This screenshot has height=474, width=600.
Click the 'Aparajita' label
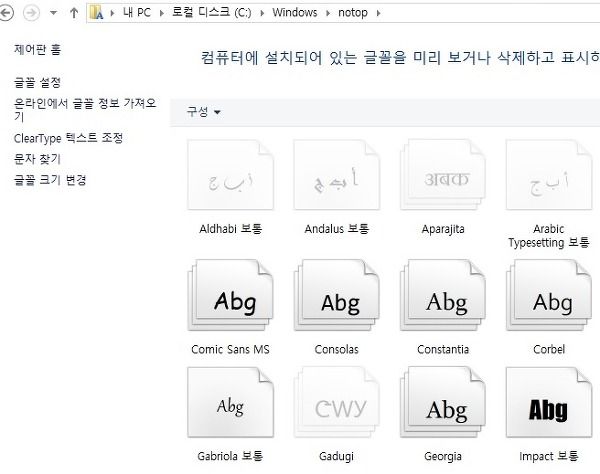443,229
